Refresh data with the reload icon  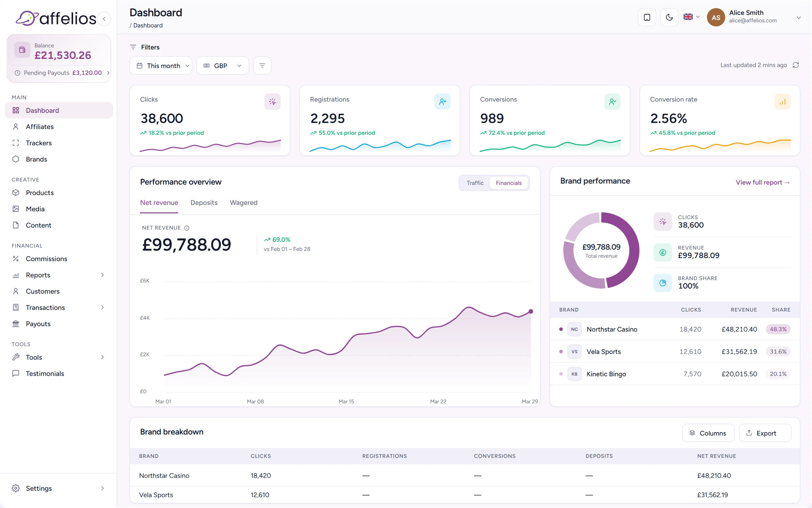(x=796, y=65)
